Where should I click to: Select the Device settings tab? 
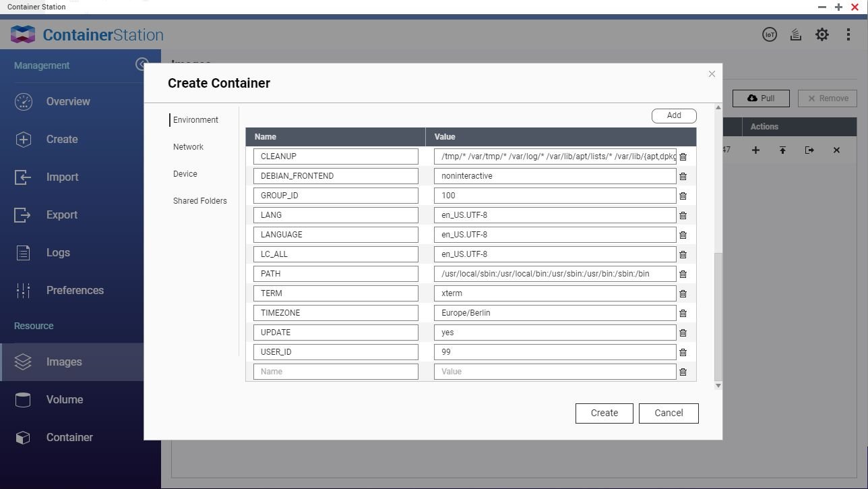(x=185, y=174)
